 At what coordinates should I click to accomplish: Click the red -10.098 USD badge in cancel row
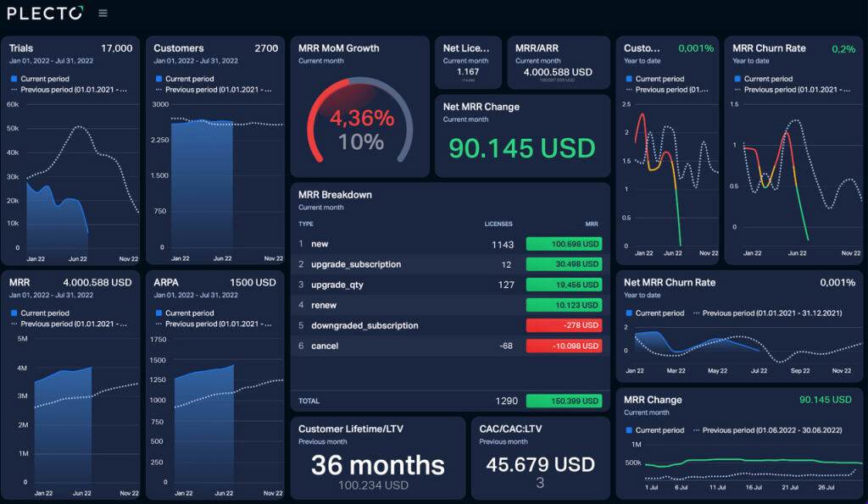tap(564, 346)
